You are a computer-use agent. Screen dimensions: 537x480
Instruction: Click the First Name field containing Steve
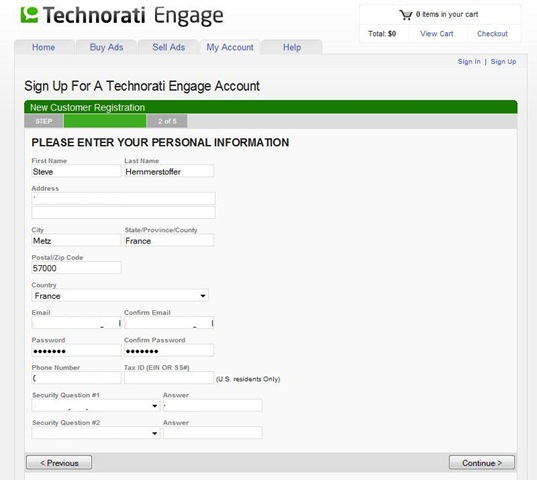tap(76, 171)
